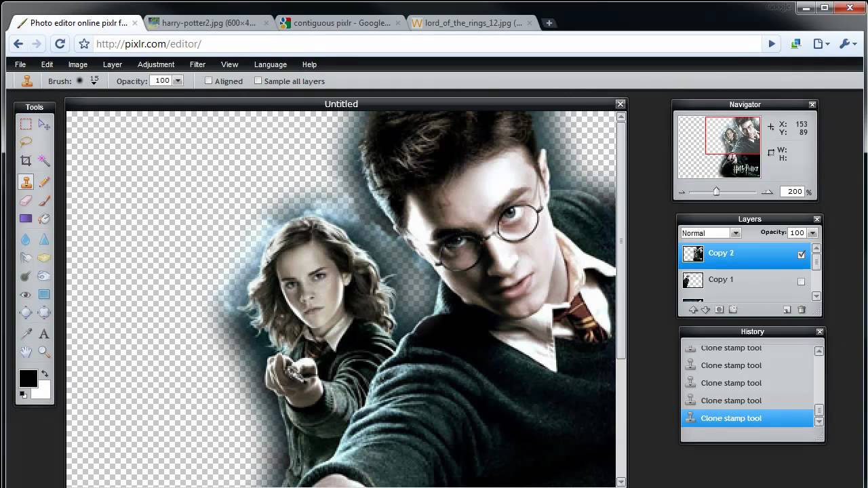Select the Smudge tool
The height and width of the screenshot is (488, 868).
click(26, 258)
